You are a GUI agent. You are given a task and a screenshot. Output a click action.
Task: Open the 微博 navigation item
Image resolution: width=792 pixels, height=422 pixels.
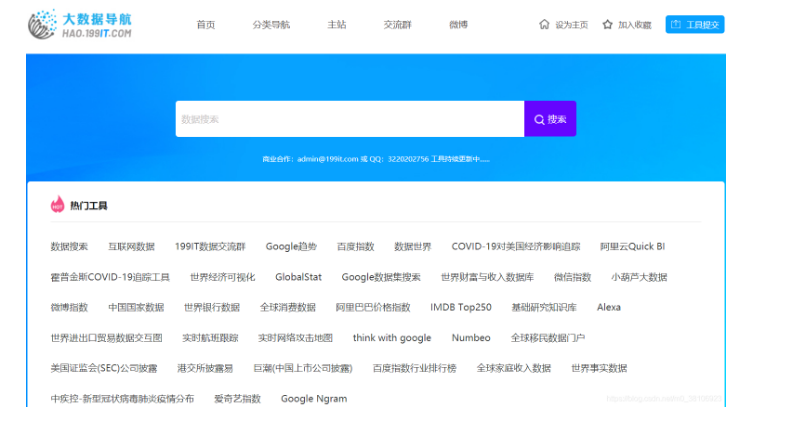pyautogui.click(x=458, y=25)
